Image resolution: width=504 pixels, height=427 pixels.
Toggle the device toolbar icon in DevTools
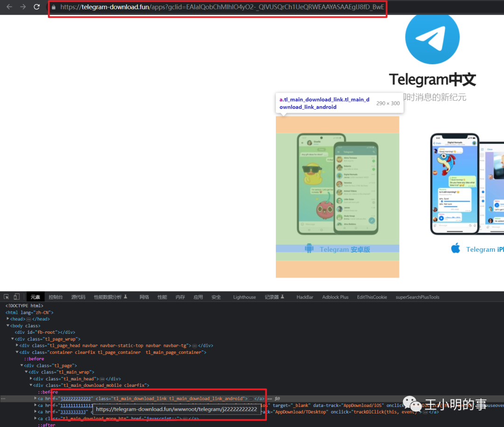pos(17,297)
